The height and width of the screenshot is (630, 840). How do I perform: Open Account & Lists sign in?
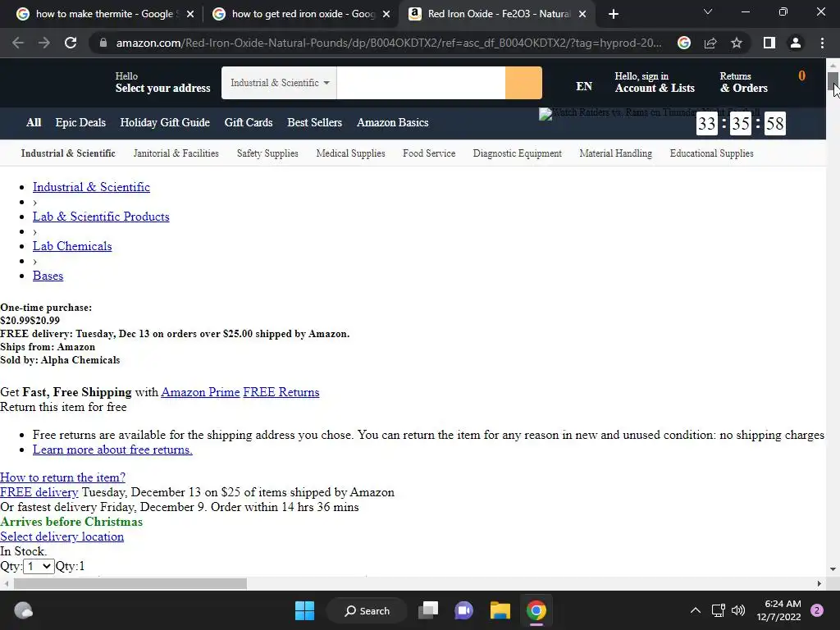coord(655,83)
